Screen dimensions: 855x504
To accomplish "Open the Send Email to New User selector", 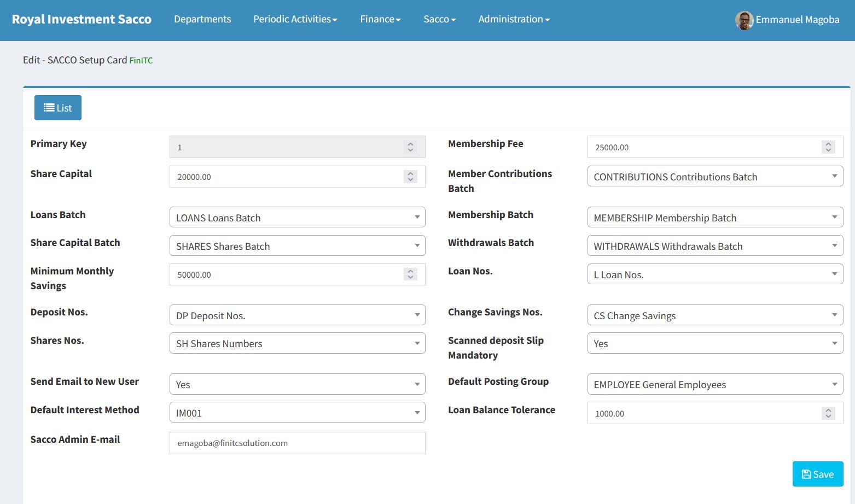I will (x=298, y=384).
